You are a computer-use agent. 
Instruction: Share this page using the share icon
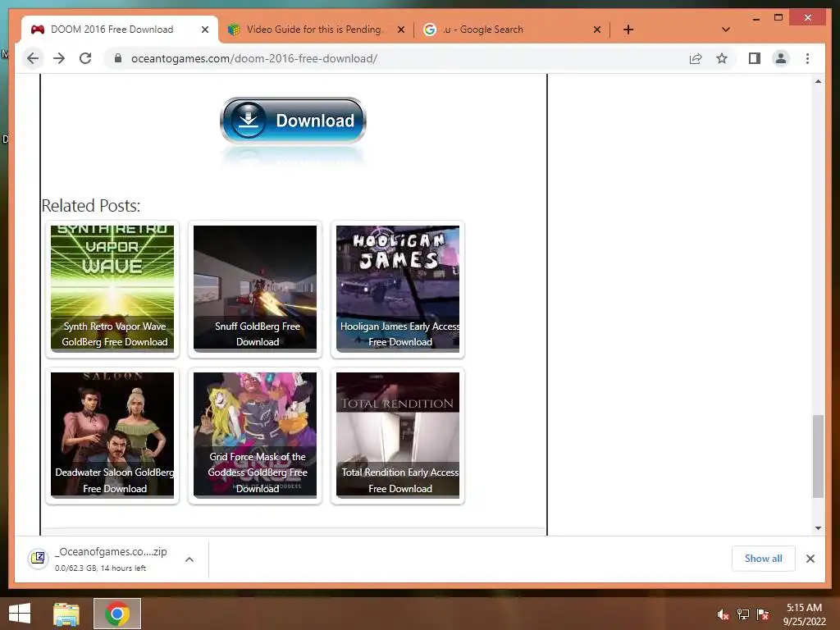696,58
